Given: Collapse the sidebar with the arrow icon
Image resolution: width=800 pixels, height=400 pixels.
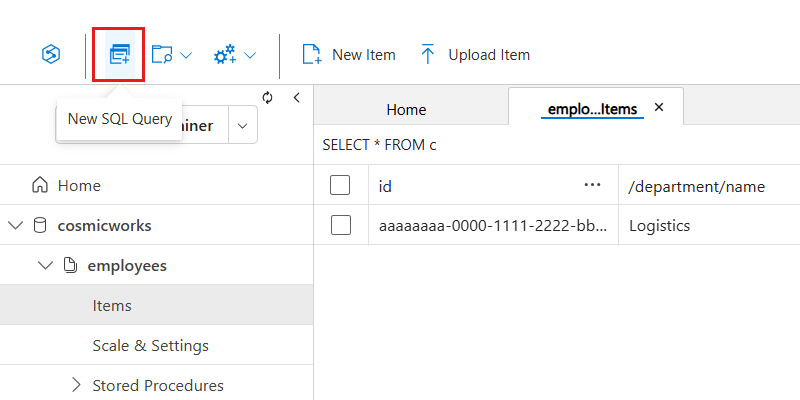Looking at the screenshot, I should pos(296,97).
